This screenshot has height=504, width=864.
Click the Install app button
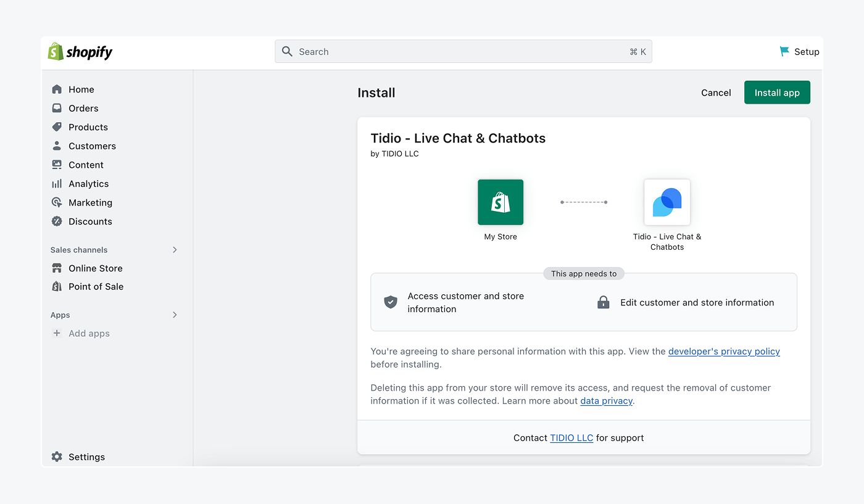[x=777, y=93]
